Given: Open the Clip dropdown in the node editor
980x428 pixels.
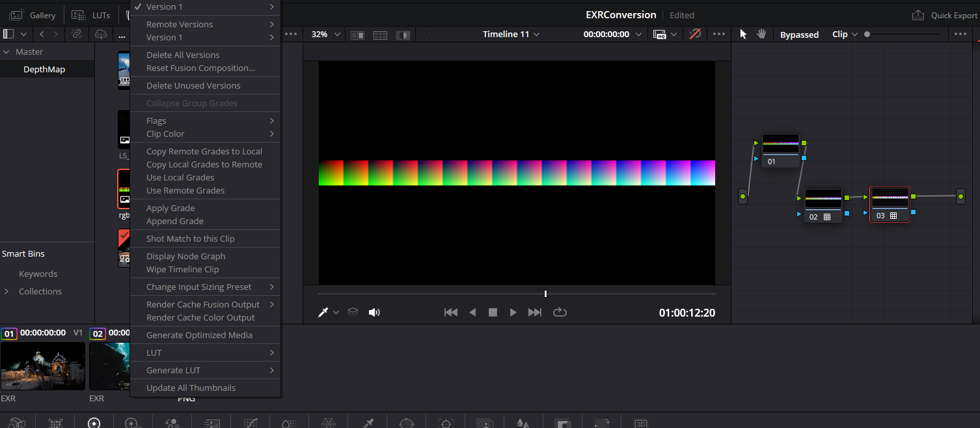Looking at the screenshot, I should click(x=845, y=34).
